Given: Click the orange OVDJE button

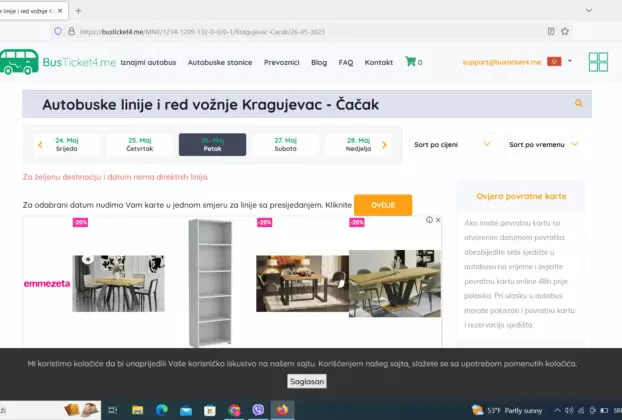Looking at the screenshot, I should 382,205.
